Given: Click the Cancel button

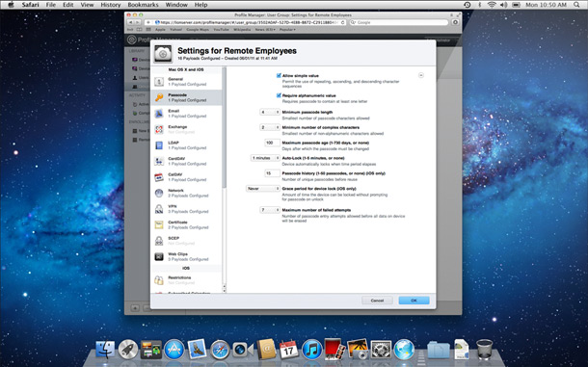Looking at the screenshot, I should click(x=377, y=301).
